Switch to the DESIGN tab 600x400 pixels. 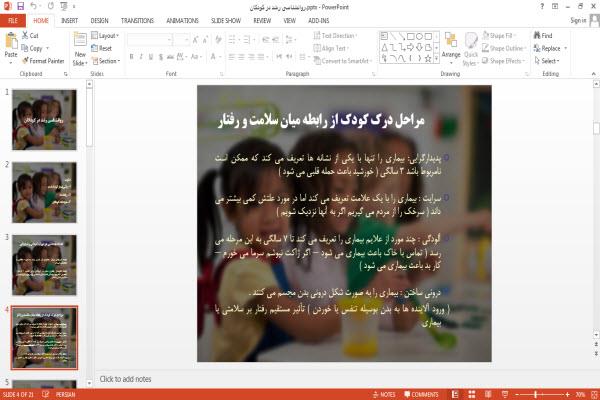click(99, 21)
